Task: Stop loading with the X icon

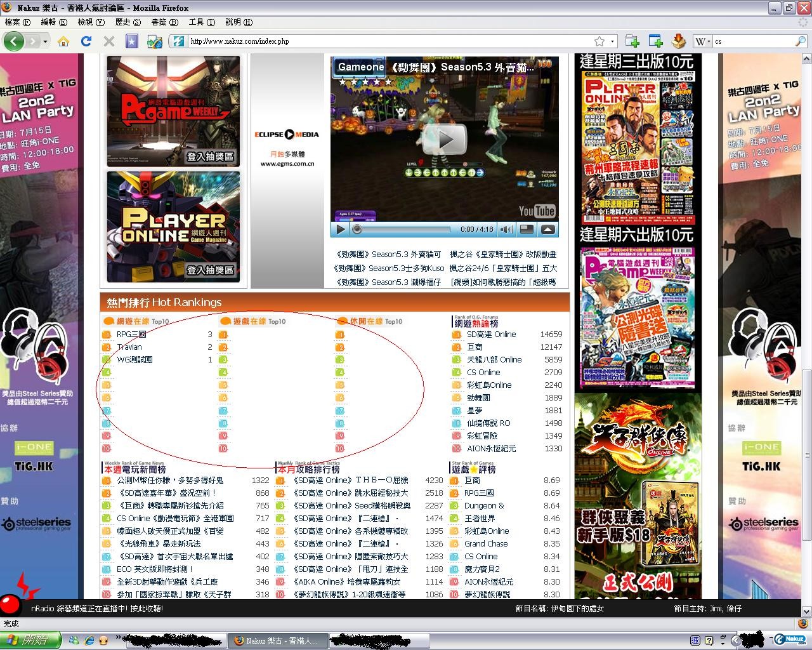Action: (x=108, y=41)
